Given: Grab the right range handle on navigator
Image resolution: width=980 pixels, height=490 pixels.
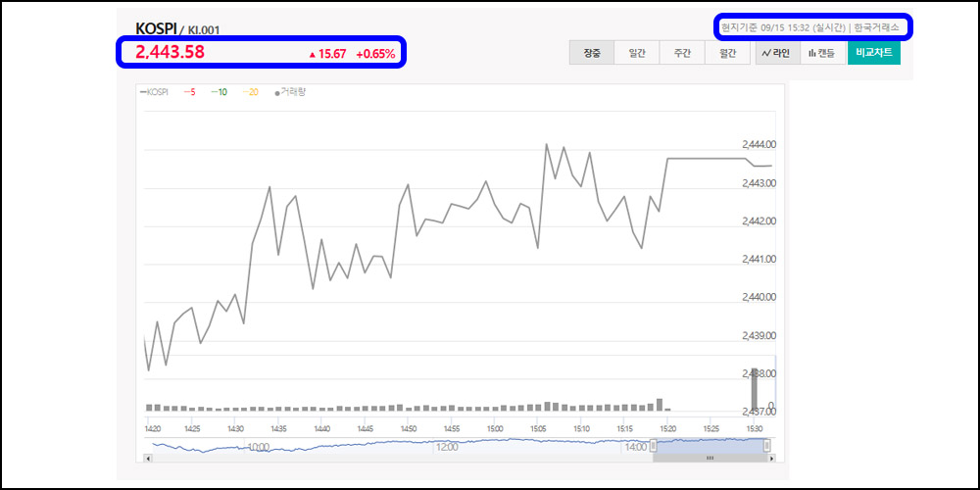Looking at the screenshot, I should (x=767, y=446).
